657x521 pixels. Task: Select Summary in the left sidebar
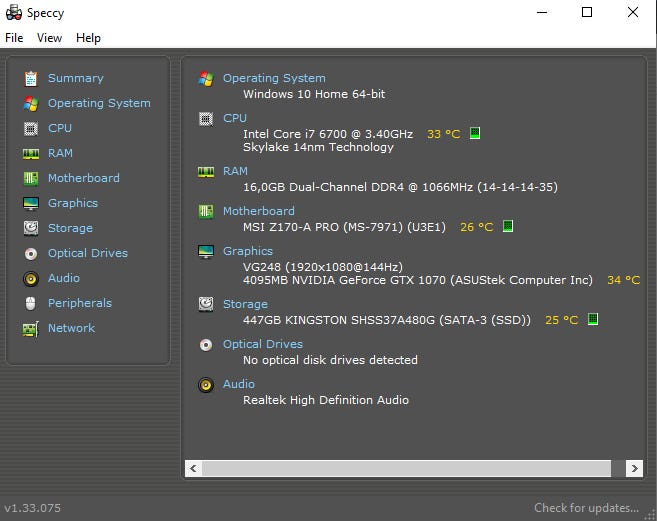(x=75, y=78)
